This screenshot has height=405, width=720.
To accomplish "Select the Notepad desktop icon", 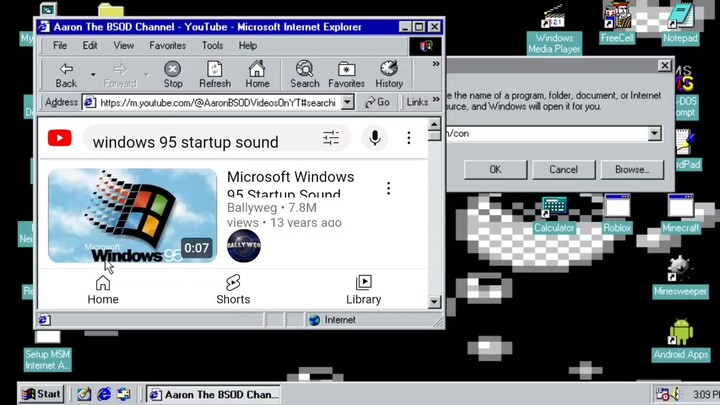I will pyautogui.click(x=680, y=23).
